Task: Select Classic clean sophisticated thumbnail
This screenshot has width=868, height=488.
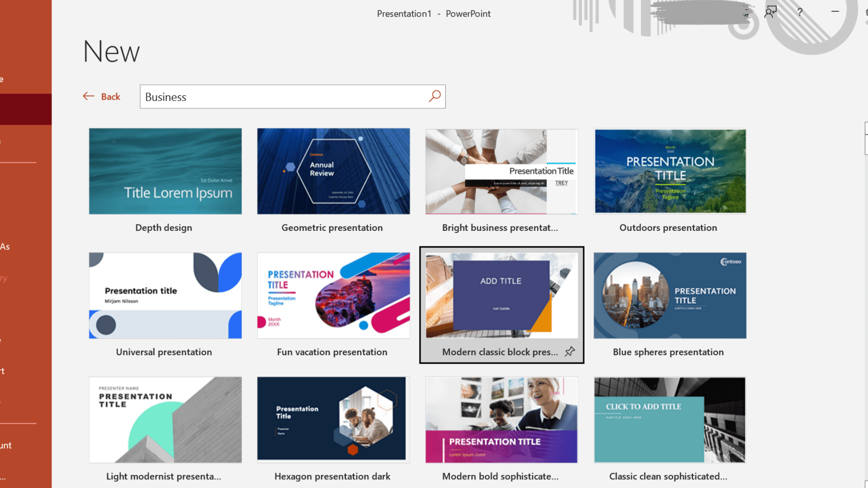Action: pyautogui.click(x=670, y=420)
